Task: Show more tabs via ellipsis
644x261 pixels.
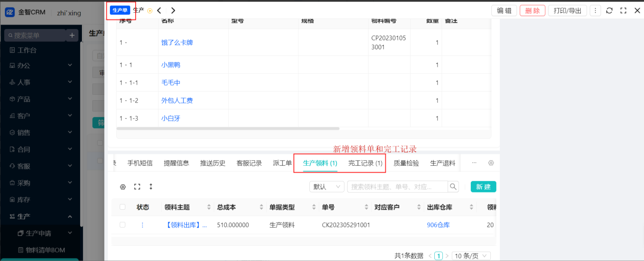Action: tap(474, 163)
